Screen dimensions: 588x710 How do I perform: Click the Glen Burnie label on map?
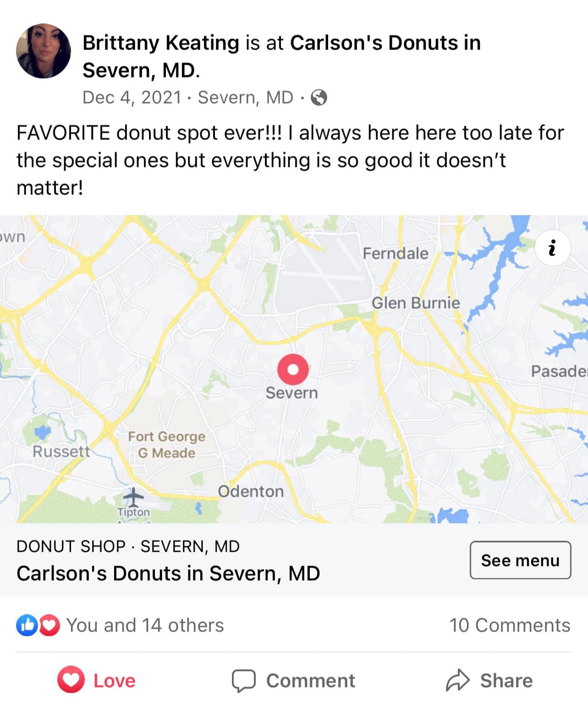[416, 303]
